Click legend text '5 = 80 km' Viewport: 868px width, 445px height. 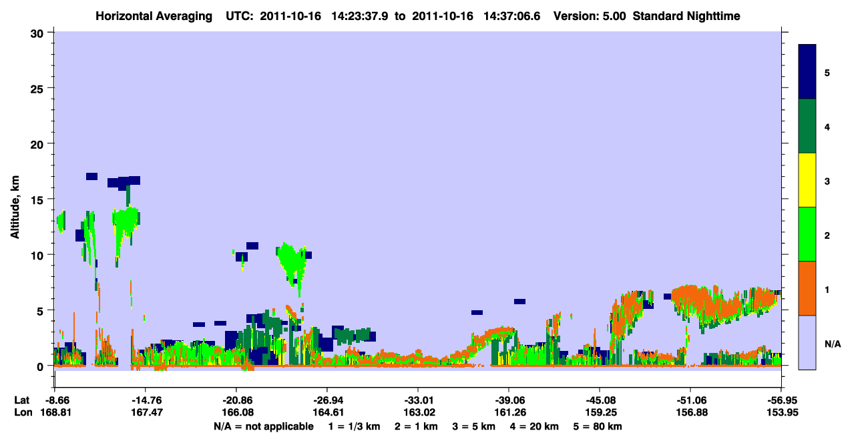click(598, 426)
